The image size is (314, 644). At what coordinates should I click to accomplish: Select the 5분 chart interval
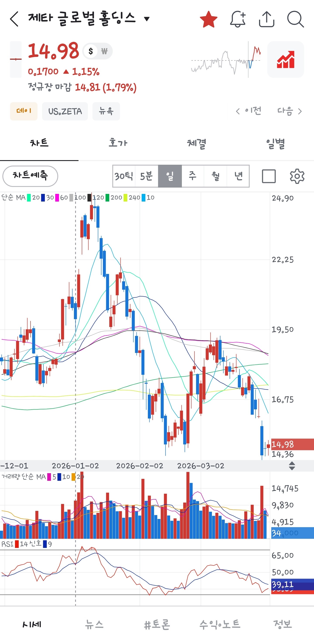(147, 176)
